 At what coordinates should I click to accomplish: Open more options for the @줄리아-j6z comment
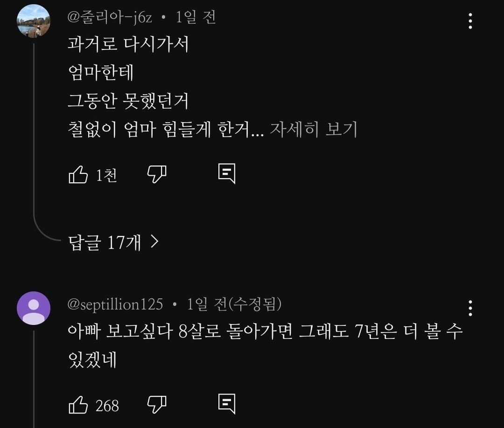coord(470,21)
